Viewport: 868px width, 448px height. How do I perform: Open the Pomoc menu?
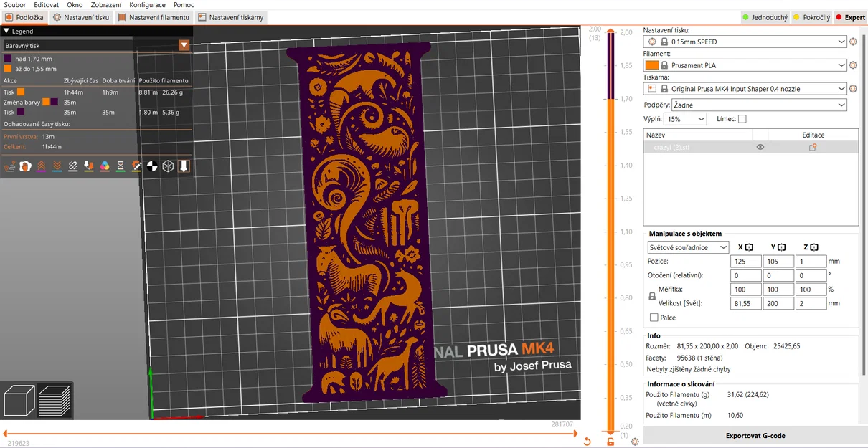click(x=184, y=5)
